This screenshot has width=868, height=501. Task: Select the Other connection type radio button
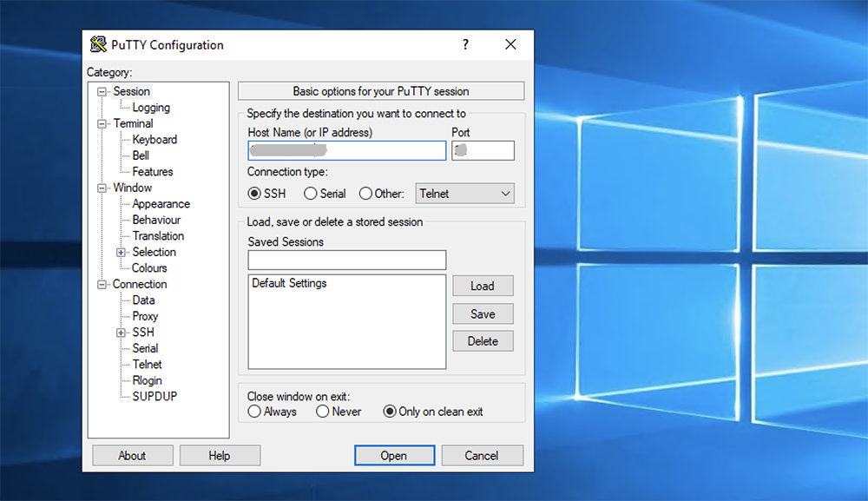point(365,194)
